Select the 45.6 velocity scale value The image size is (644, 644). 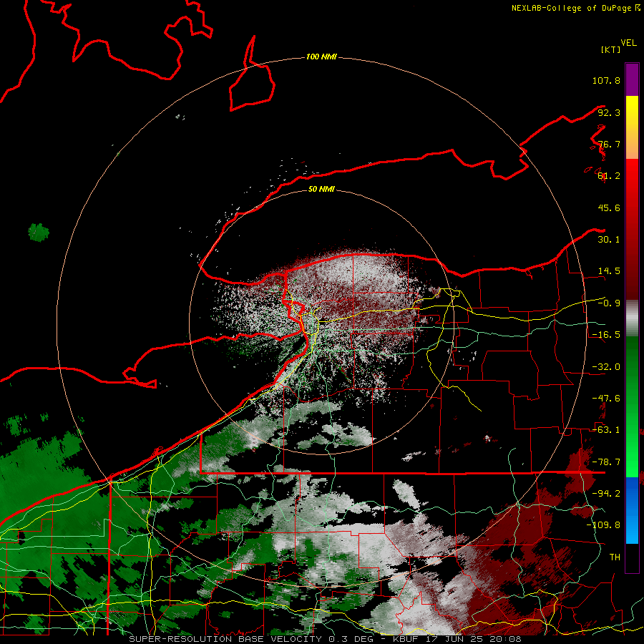609,208
